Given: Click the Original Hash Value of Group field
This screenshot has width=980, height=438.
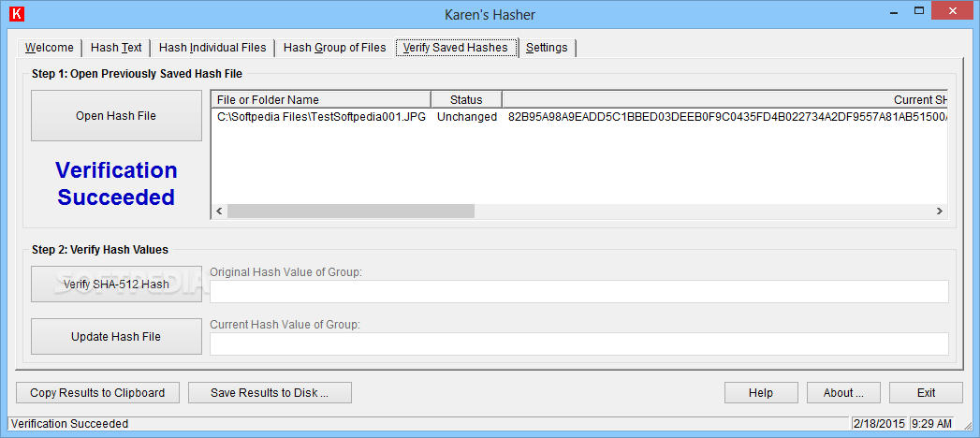Looking at the screenshot, I should click(x=578, y=291).
